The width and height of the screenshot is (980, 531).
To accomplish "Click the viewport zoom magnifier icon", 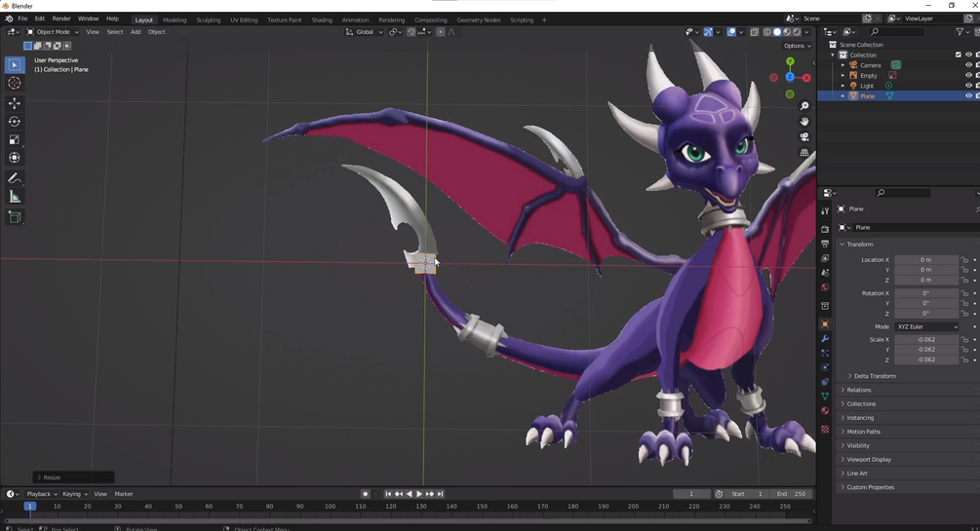I will [804, 106].
